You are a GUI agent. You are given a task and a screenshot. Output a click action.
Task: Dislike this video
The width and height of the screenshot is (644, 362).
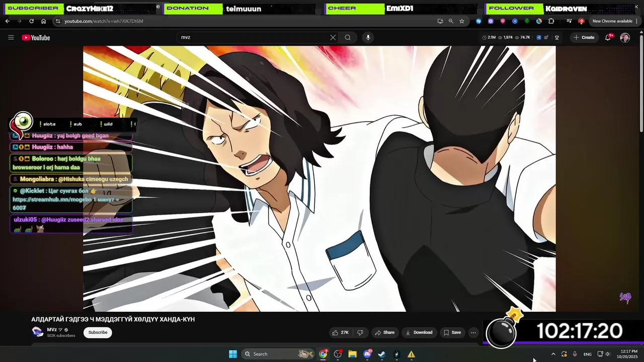point(360,332)
